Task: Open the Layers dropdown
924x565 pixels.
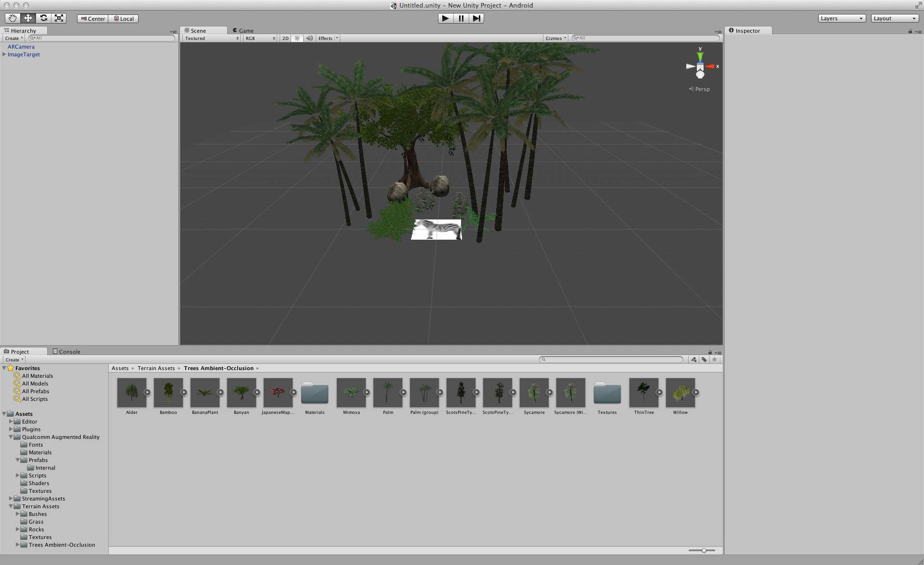Action: pos(842,18)
